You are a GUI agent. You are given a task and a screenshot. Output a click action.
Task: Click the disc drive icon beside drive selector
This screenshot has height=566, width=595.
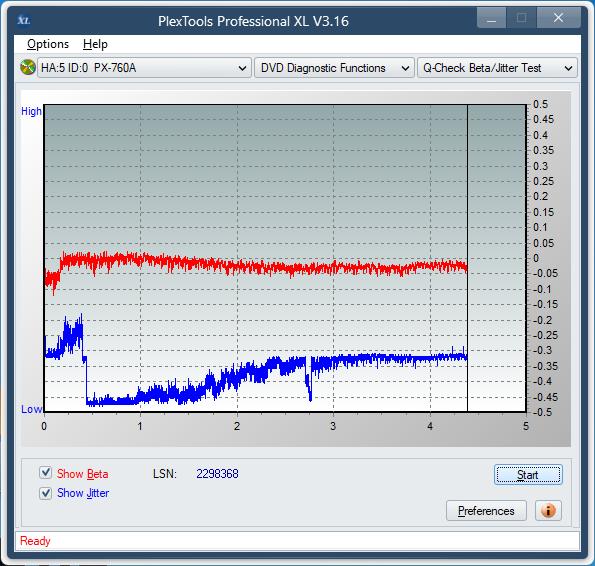click(x=28, y=68)
